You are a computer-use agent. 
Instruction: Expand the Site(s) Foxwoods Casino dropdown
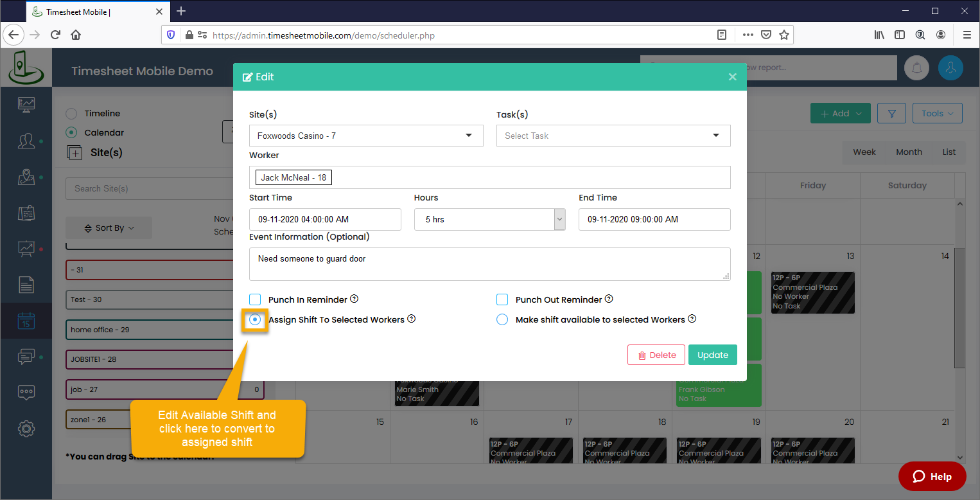pos(366,136)
